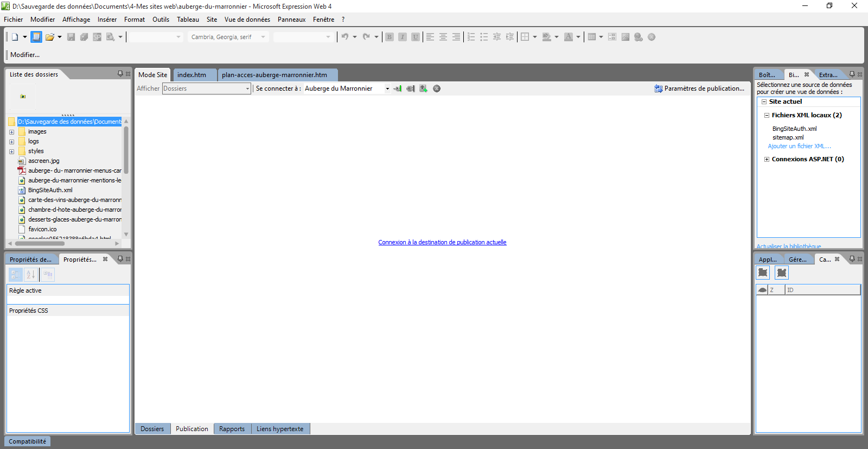Image resolution: width=868 pixels, height=449 pixels.
Task: Click the Bold formatting icon
Action: pos(390,37)
